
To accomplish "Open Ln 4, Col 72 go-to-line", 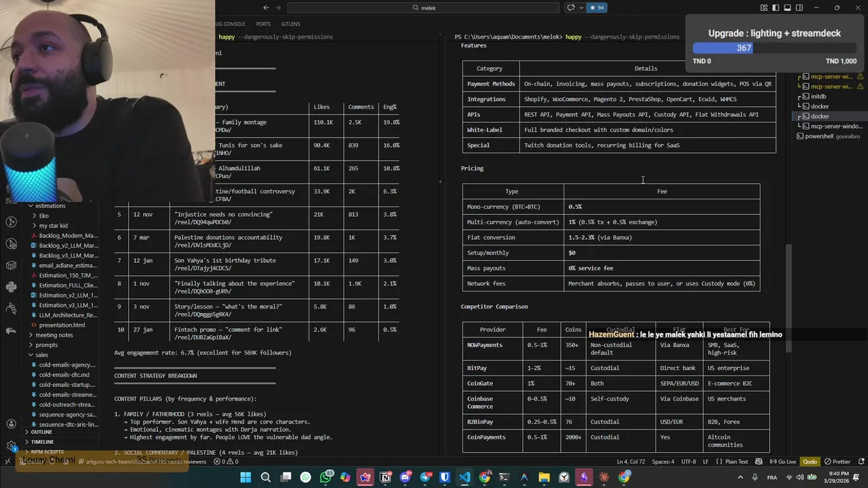I will pyautogui.click(x=631, y=462).
